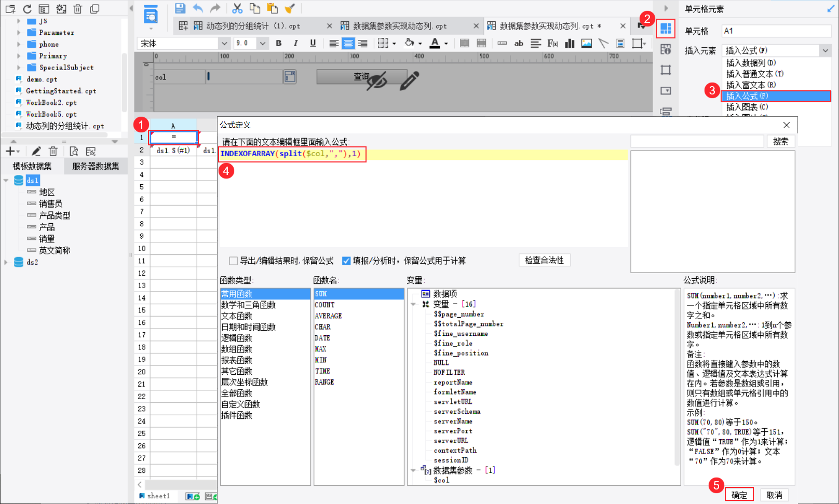This screenshot has width=839, height=504.
Task: Click the pencil edit dataset icon
Action: click(x=36, y=151)
